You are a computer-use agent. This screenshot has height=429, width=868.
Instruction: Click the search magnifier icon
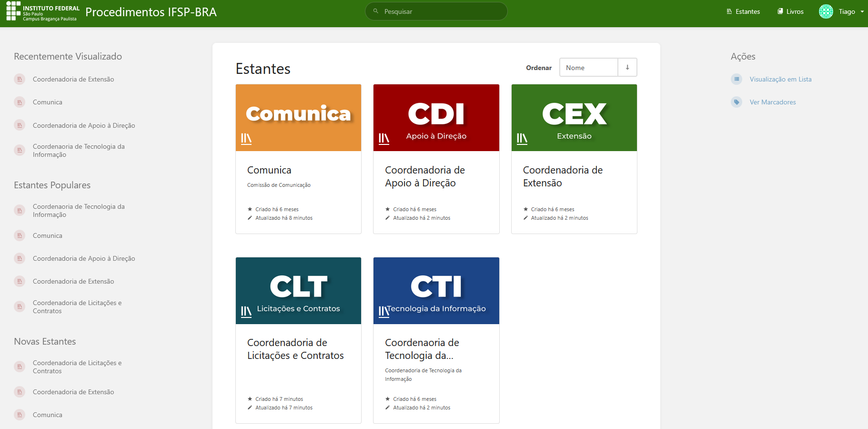tap(376, 11)
